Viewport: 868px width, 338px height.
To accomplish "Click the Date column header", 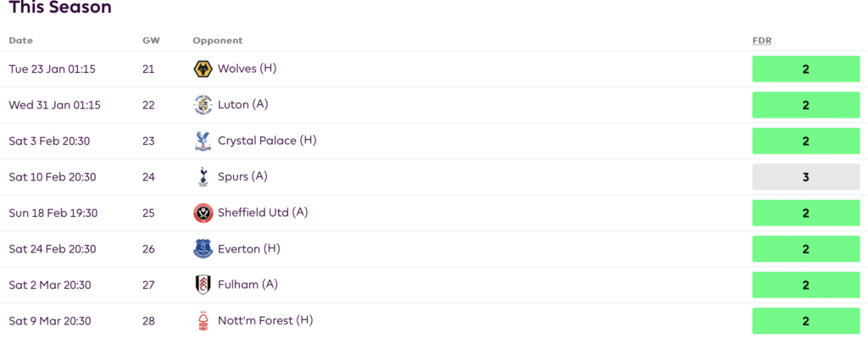I will click(21, 41).
